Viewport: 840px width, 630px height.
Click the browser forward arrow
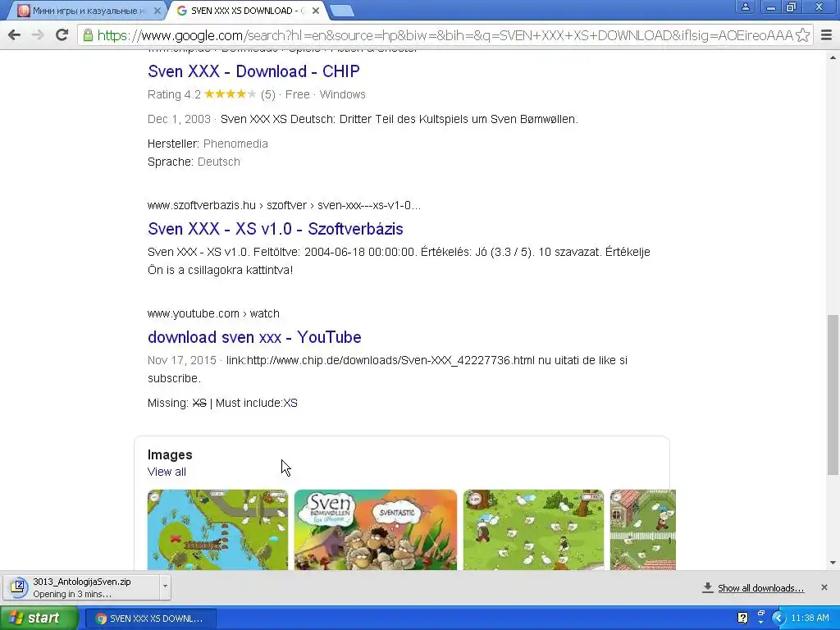(x=38, y=35)
